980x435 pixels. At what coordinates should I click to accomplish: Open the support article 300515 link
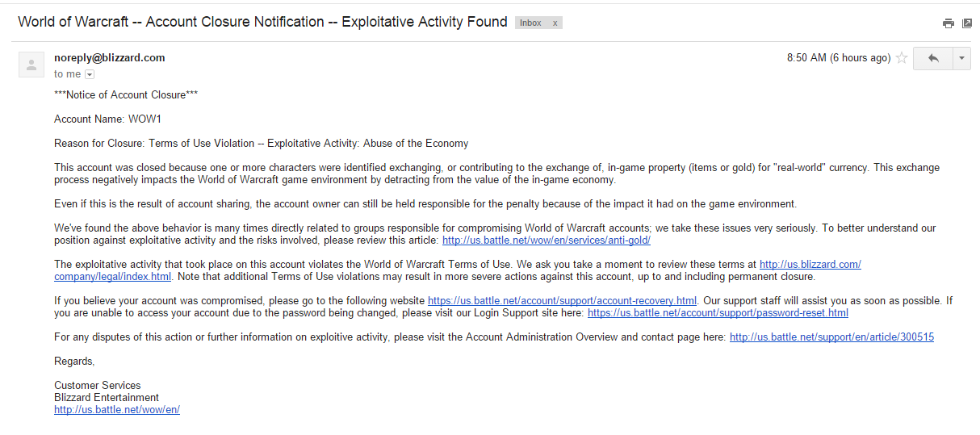coord(831,337)
